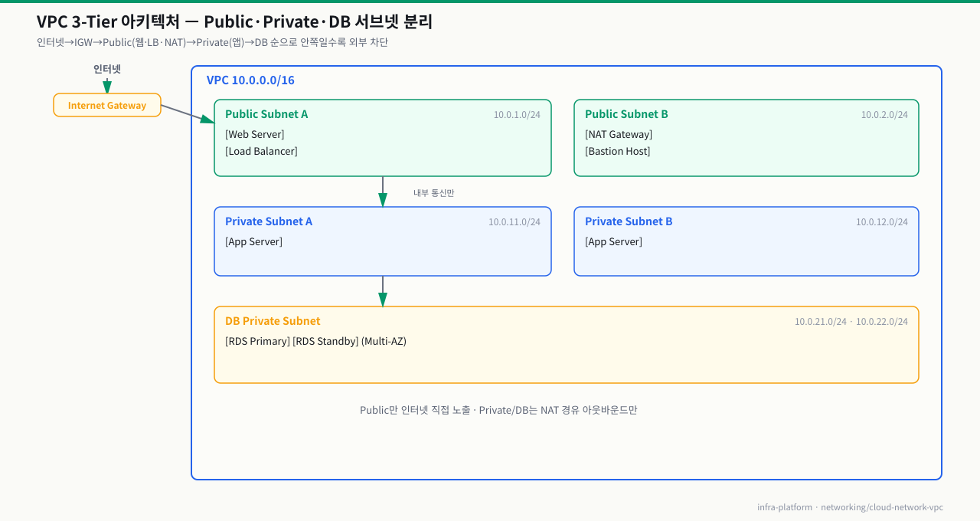The height and width of the screenshot is (521, 980).
Task: Select the [Web Server] entry
Action: pos(255,134)
